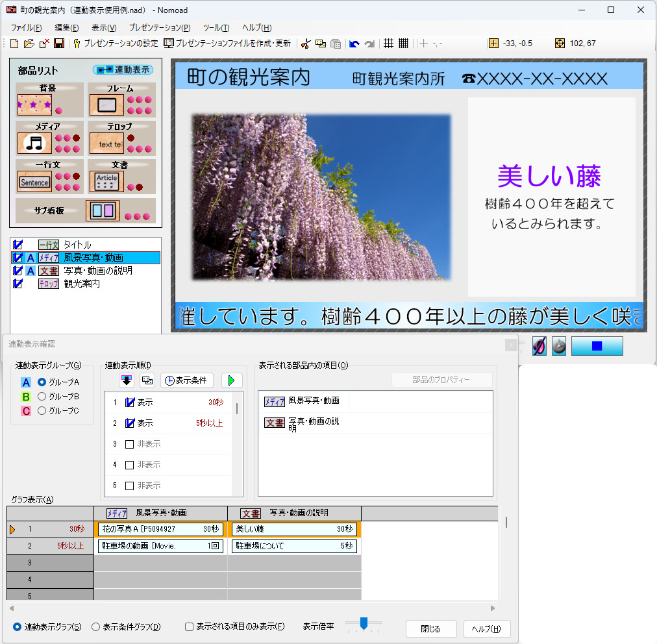Select グループC radio button
The width and height of the screenshot is (657, 644).
click(42, 411)
